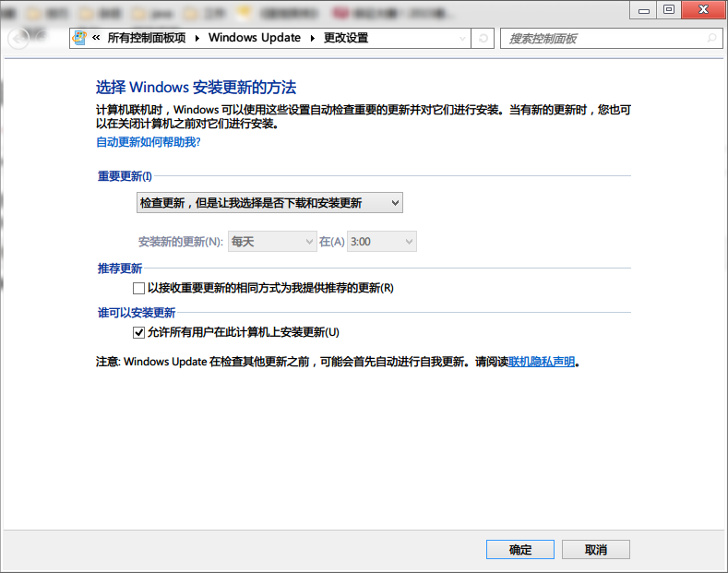The width and height of the screenshot is (728, 573).
Task: Click the 推荐更新 section label
Action: pyautogui.click(x=120, y=269)
